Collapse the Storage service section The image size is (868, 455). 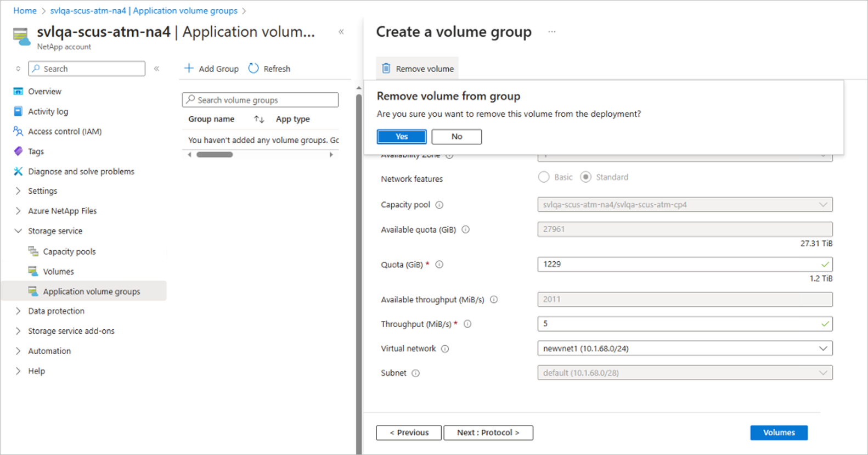coord(18,231)
